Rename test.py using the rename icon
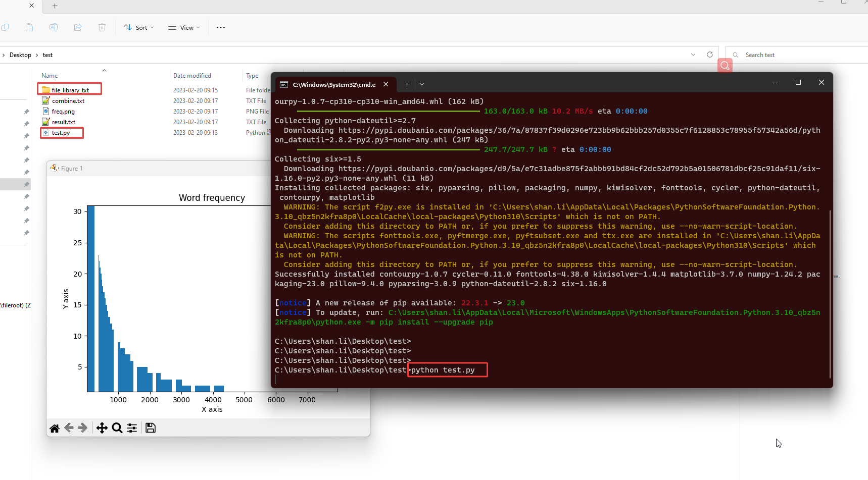This screenshot has height=480, width=868. click(x=53, y=27)
